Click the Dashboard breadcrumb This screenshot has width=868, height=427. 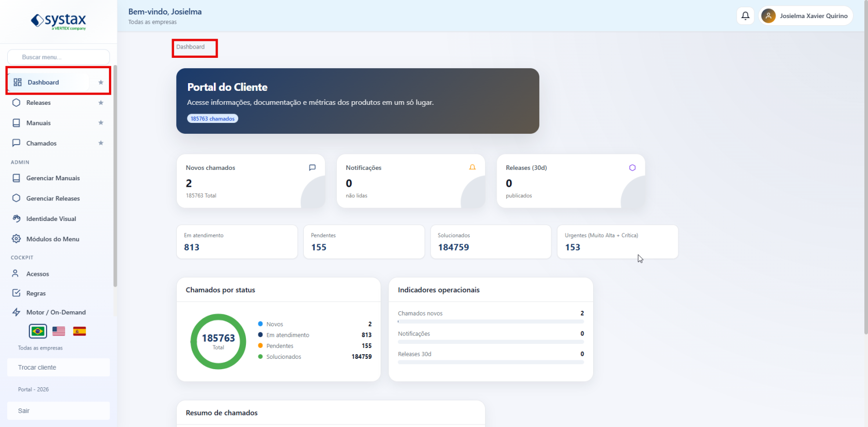[191, 47]
